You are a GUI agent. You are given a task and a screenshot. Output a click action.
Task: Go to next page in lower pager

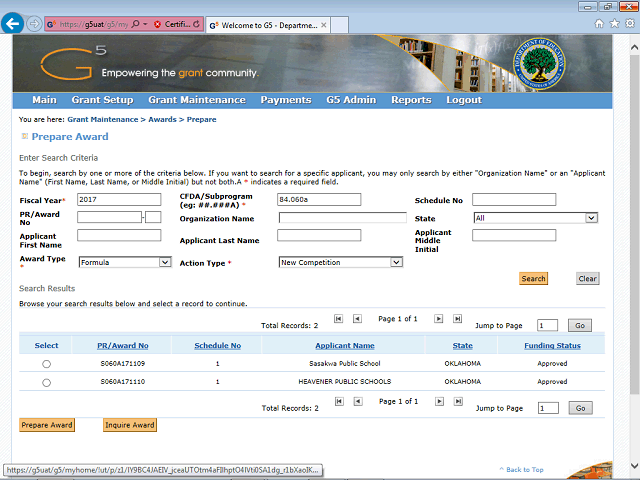pos(439,402)
